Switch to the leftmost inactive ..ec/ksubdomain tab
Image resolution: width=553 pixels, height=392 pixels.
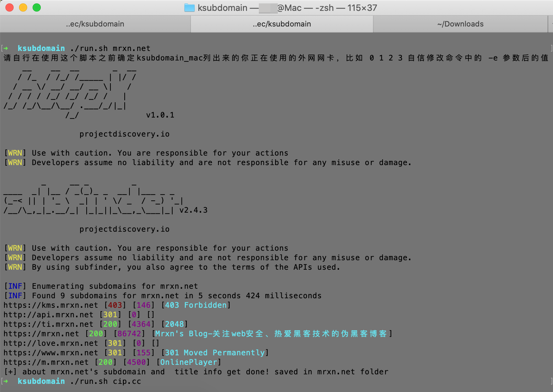point(95,24)
